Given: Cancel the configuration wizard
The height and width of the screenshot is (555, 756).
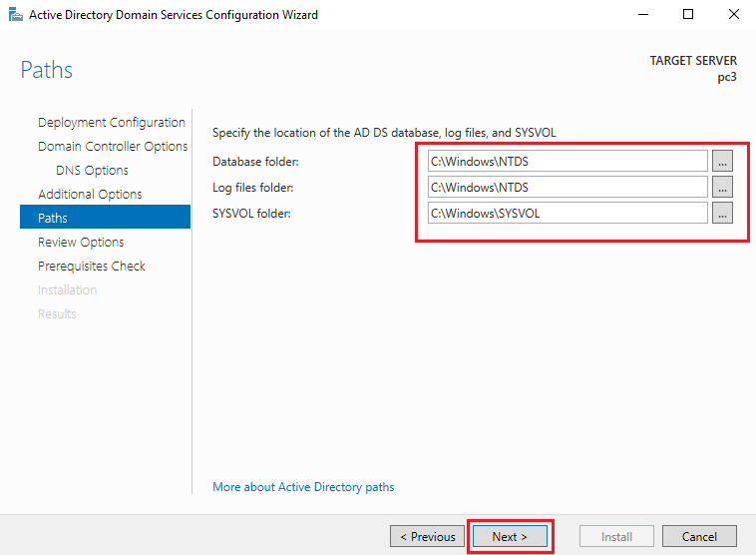Looking at the screenshot, I should click(x=699, y=536).
